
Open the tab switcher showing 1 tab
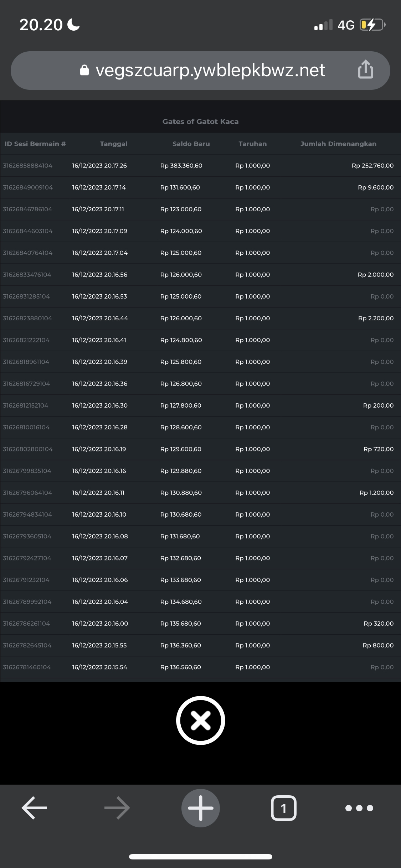pos(283,808)
